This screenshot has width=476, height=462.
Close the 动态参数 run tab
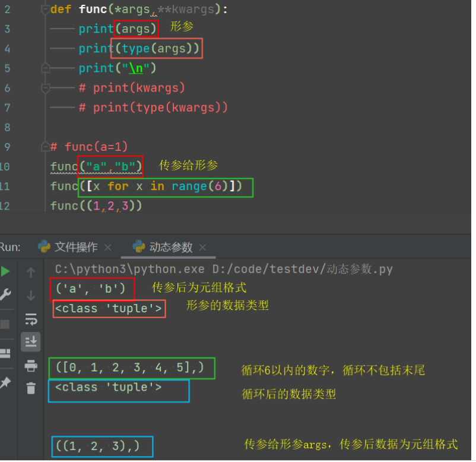click(x=202, y=247)
